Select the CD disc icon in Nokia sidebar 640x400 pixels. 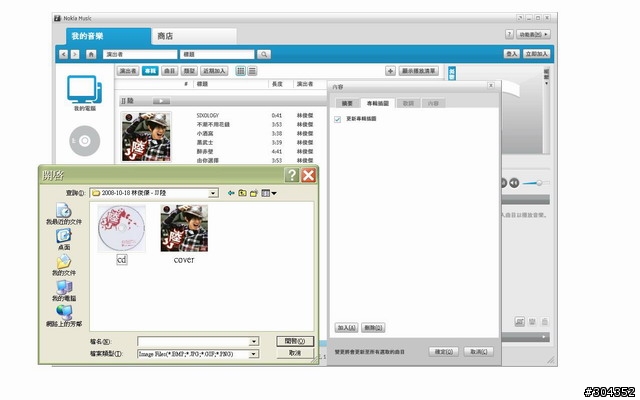pyautogui.click(x=84, y=141)
